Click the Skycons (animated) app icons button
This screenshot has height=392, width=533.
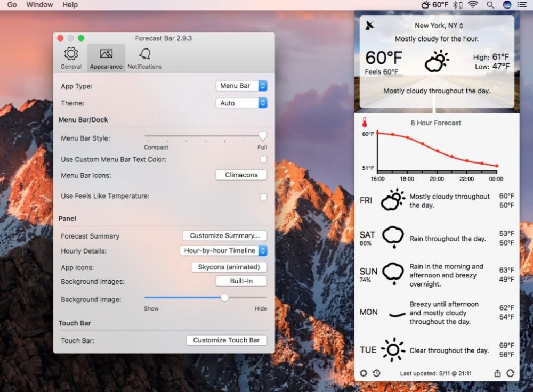tap(229, 267)
